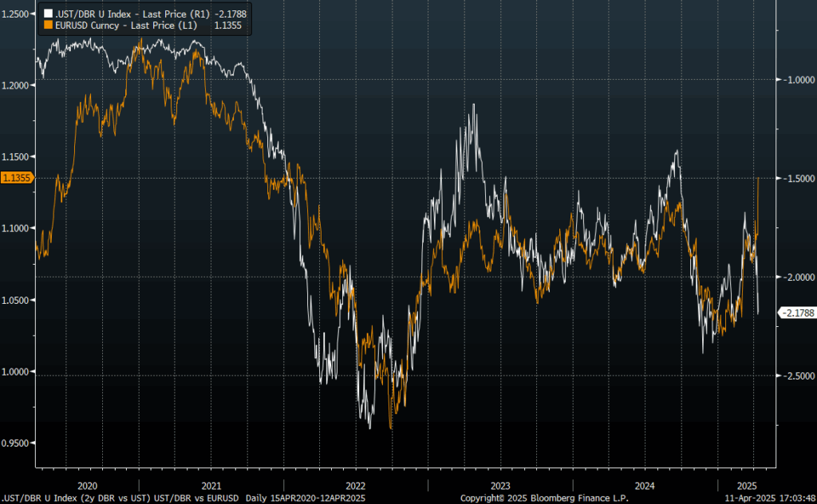
Task: Select the 2022 year marker on timeline
Action: click(355, 485)
